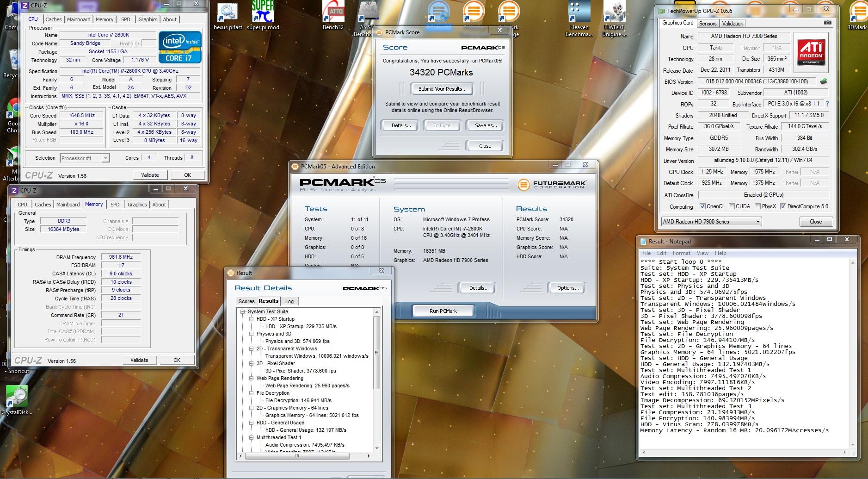Open the Log tab in Result Details

(289, 301)
